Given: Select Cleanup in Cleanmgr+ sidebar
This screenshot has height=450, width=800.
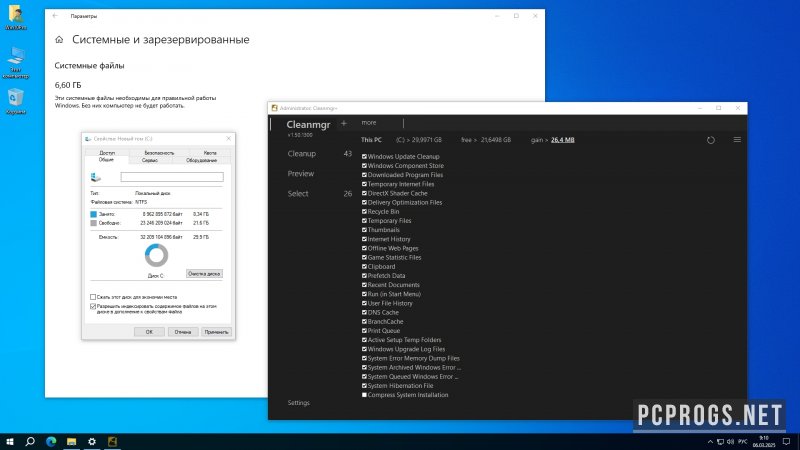Looking at the screenshot, I should tap(302, 154).
